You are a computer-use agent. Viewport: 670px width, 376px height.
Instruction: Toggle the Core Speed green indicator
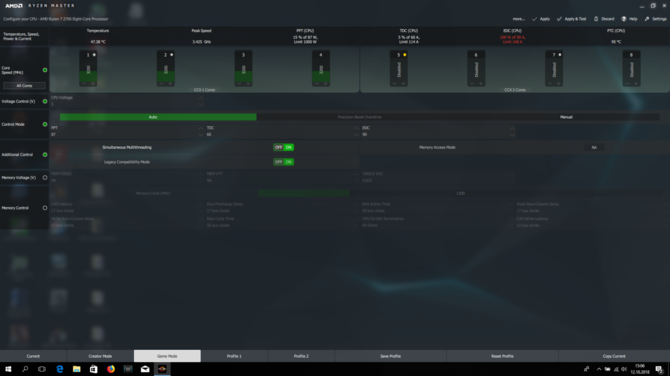click(45, 70)
